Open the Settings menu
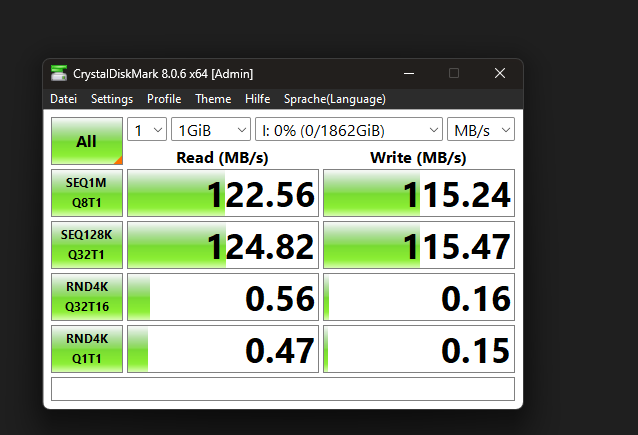638x435 pixels. pyautogui.click(x=112, y=99)
